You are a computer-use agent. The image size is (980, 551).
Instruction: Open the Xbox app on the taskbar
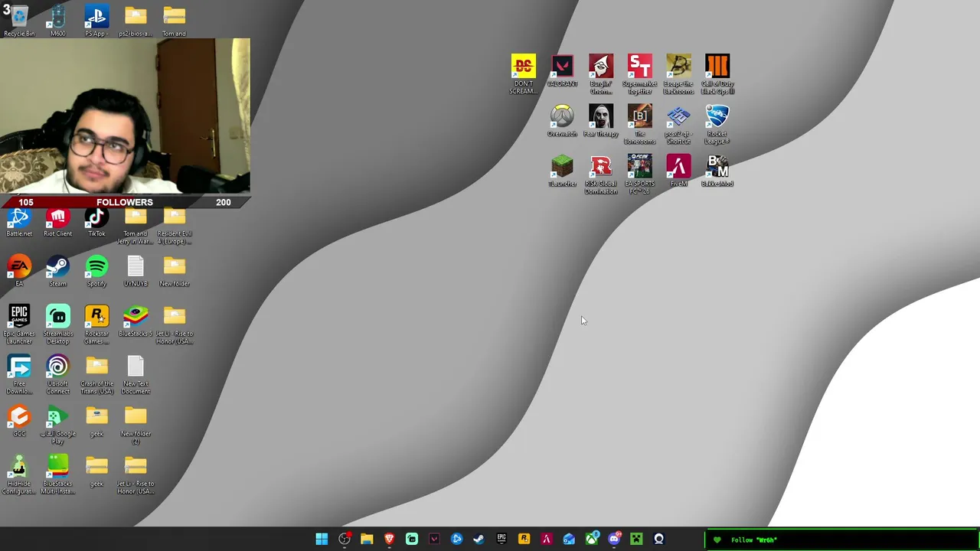[x=592, y=539]
